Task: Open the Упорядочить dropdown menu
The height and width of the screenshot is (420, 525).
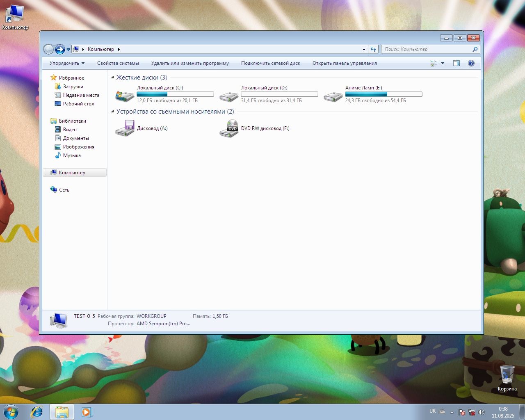Action: pyautogui.click(x=67, y=63)
